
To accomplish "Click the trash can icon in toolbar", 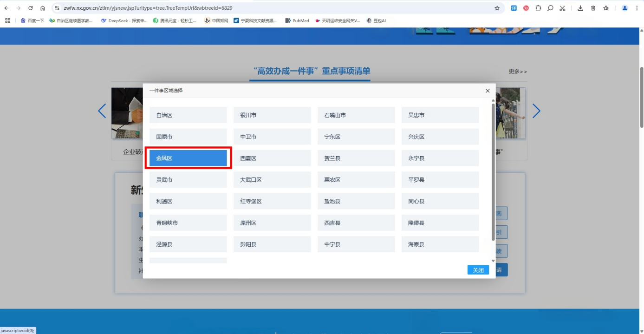I will [593, 8].
